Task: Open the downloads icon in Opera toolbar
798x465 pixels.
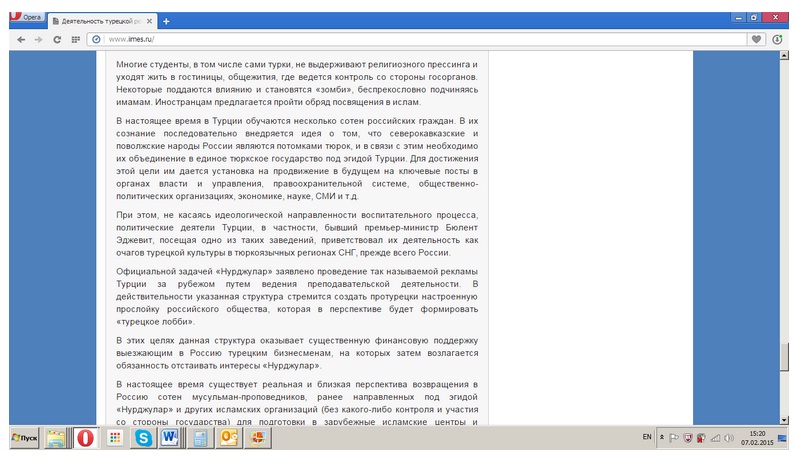Action: (777, 39)
